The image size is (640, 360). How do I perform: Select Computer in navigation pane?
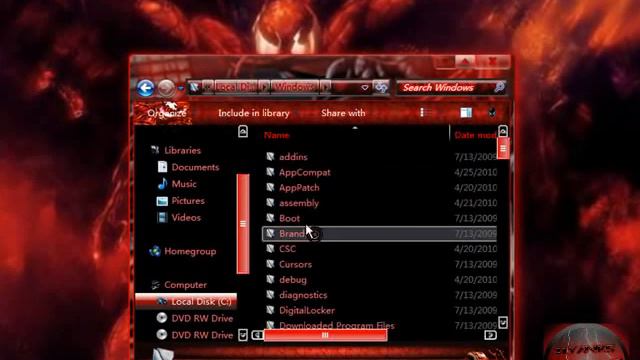185,284
